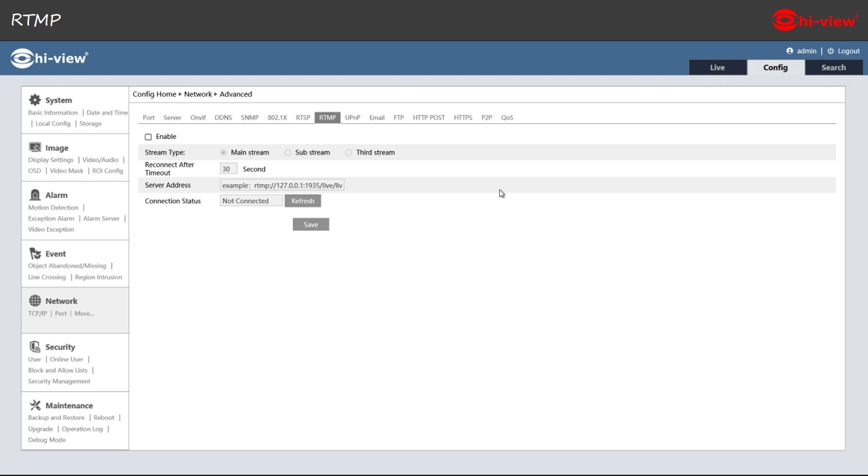
Task: Tick the Enable checkbox for RTMP
Action: point(148,137)
